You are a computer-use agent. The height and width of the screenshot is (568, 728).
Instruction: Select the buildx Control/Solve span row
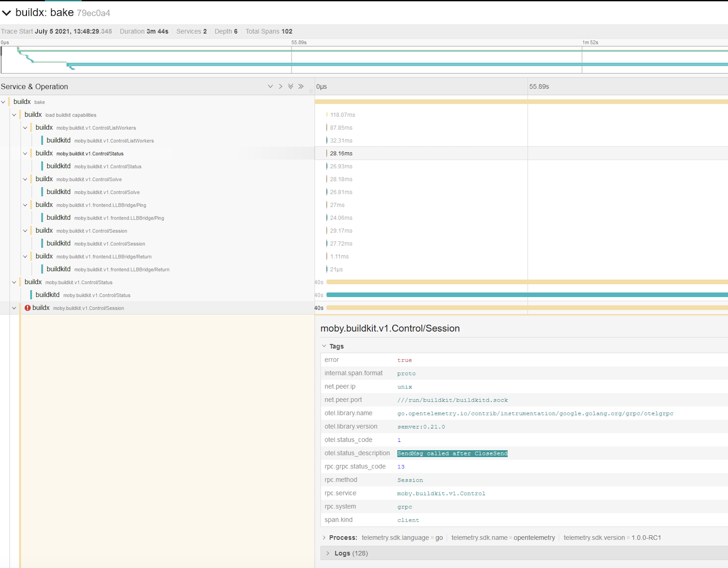click(88, 179)
